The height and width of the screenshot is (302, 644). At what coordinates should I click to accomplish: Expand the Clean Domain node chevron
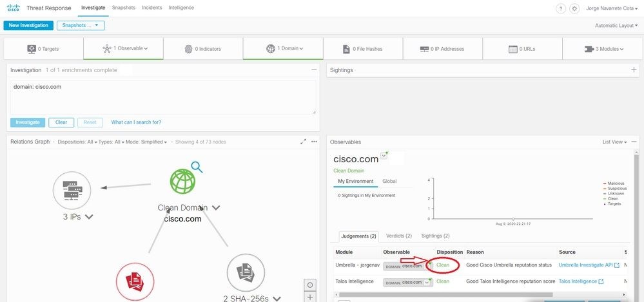pos(215,208)
